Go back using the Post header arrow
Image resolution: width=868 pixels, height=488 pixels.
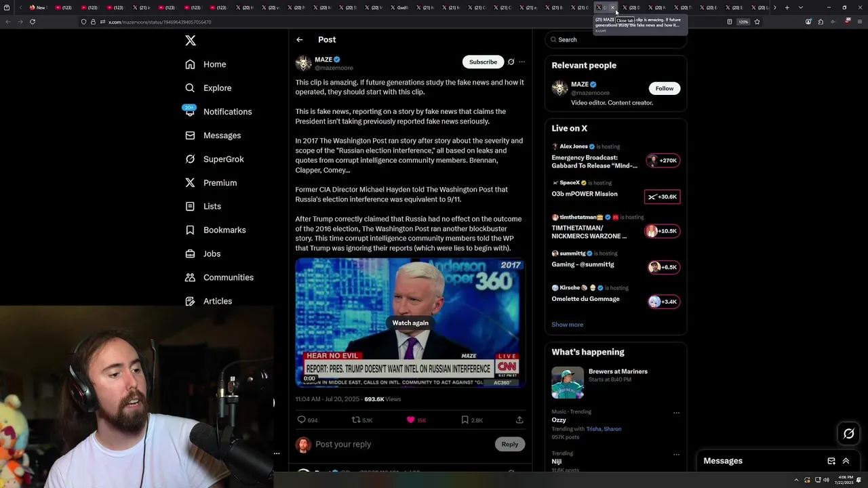pos(300,39)
